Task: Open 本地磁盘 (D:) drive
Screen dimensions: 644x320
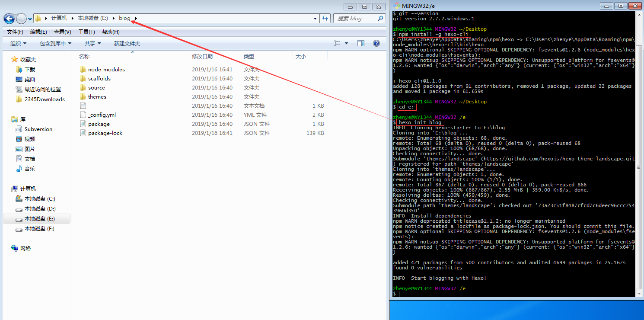Action: pos(40,209)
